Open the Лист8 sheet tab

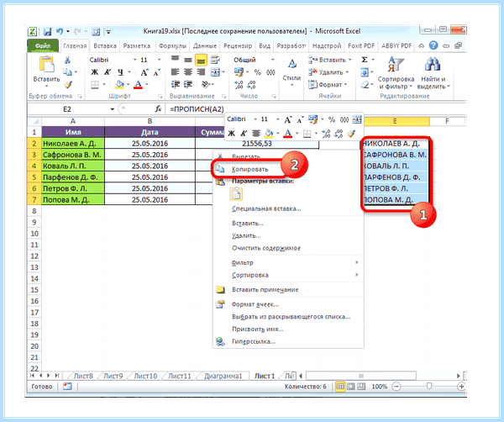click(x=83, y=376)
